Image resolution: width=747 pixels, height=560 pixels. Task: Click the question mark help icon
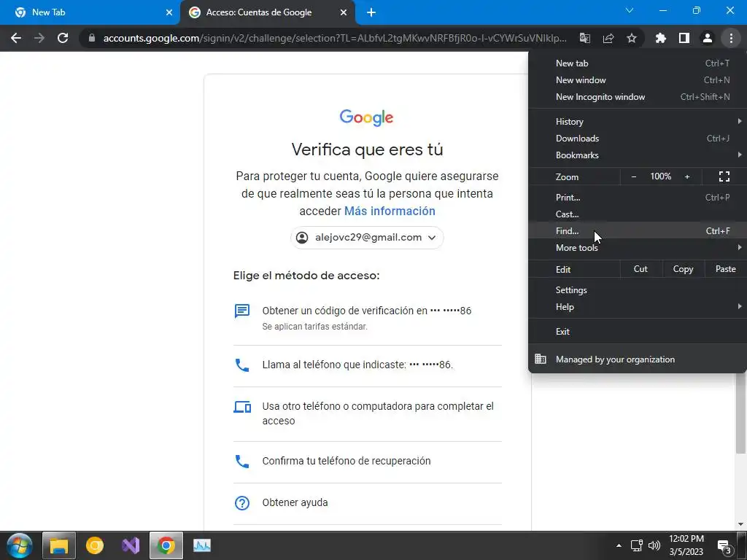(242, 503)
